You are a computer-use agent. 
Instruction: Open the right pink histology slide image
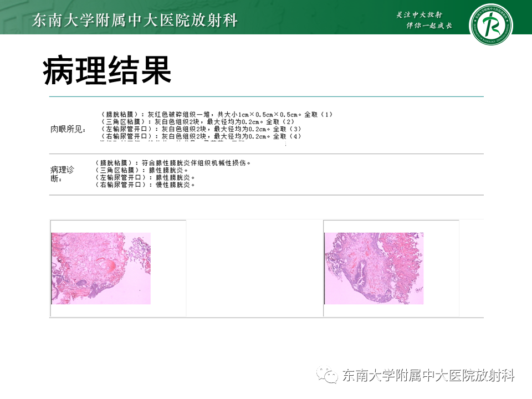pos(374,268)
